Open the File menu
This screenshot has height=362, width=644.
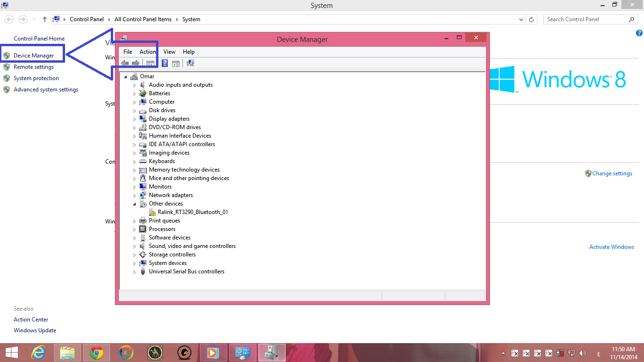[x=128, y=52]
